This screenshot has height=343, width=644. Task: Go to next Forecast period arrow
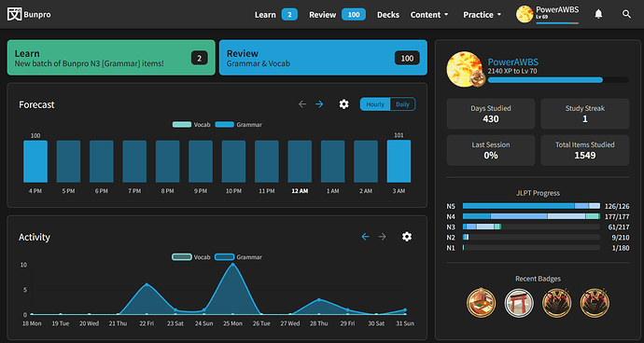click(319, 104)
